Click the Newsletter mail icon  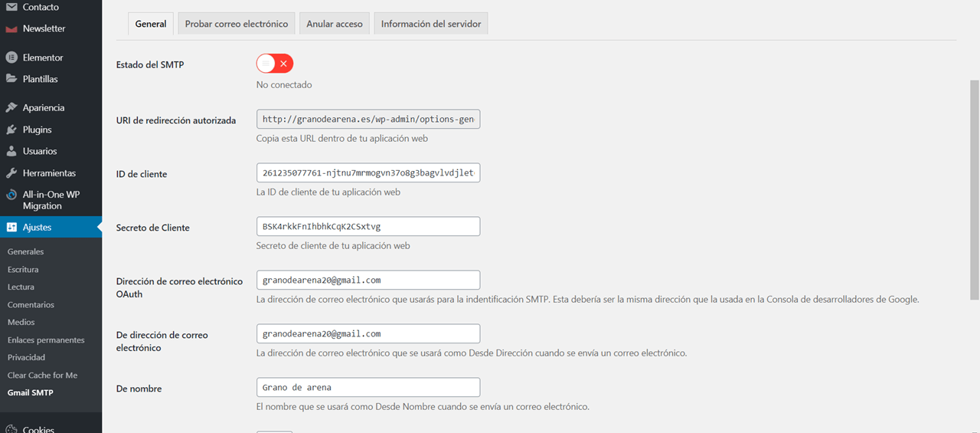click(11, 29)
